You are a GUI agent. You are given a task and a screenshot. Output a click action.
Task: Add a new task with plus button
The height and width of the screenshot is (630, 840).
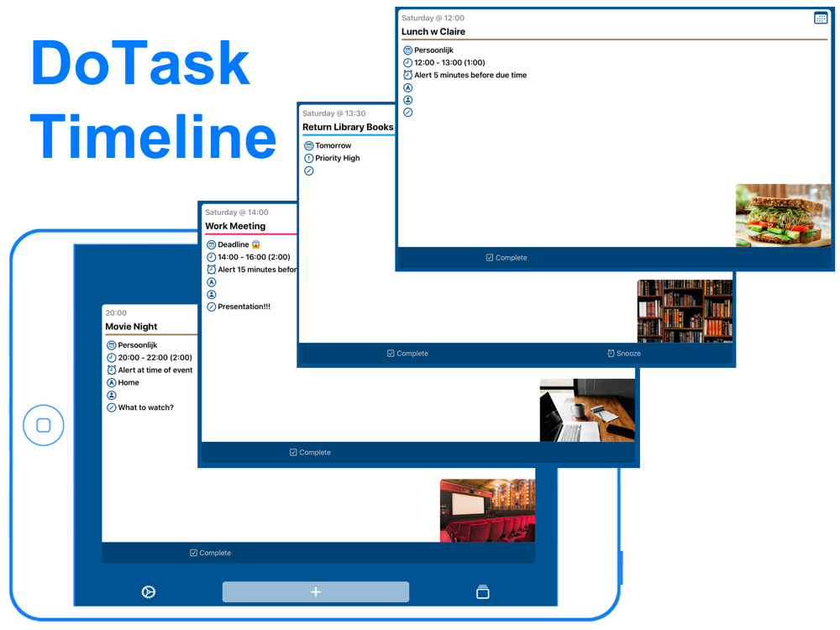pyautogui.click(x=316, y=592)
